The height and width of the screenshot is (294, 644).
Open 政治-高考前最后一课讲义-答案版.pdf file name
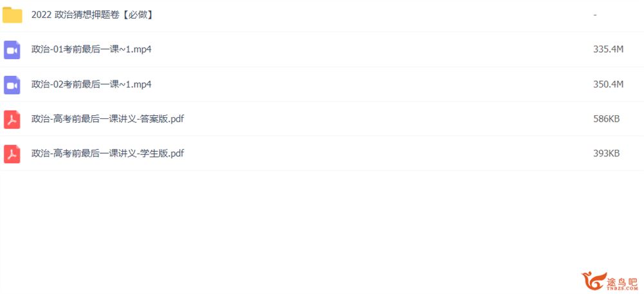[108, 119]
